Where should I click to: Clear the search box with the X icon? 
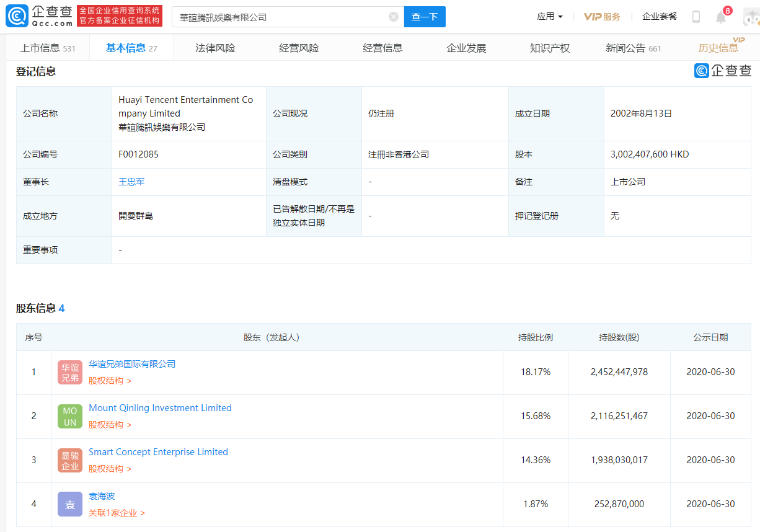click(x=394, y=17)
